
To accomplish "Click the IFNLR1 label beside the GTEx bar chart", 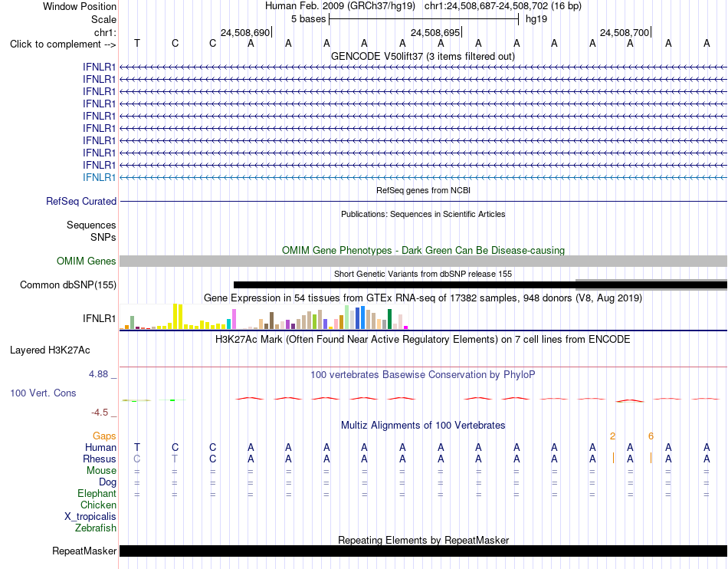I will (x=99, y=319).
